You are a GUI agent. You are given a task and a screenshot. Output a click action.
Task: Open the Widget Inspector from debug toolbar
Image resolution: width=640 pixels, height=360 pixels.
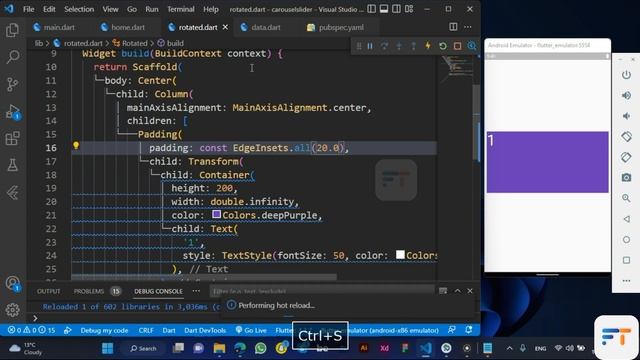[x=472, y=46]
